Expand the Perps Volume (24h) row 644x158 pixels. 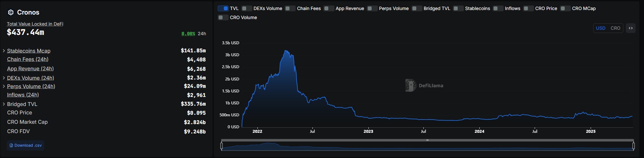[x=4, y=87]
